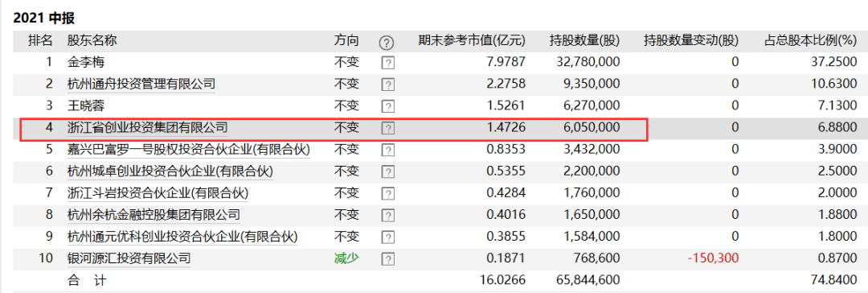
Task: Open the question-mark icon for 金李梅
Action: [x=388, y=63]
